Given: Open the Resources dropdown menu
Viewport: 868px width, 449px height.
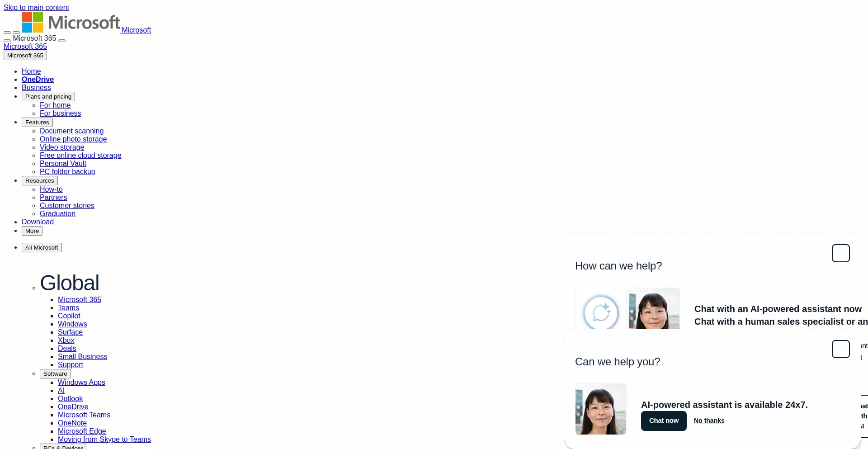Looking at the screenshot, I should tap(40, 181).
